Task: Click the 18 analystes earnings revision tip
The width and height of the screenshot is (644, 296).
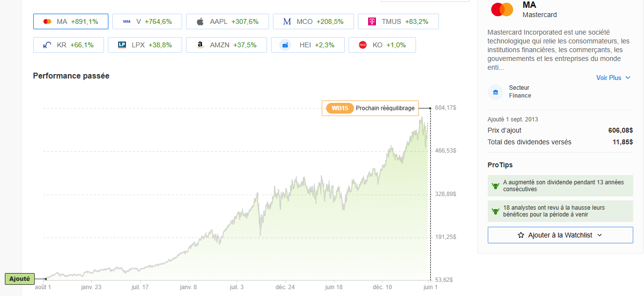Action: (x=560, y=211)
